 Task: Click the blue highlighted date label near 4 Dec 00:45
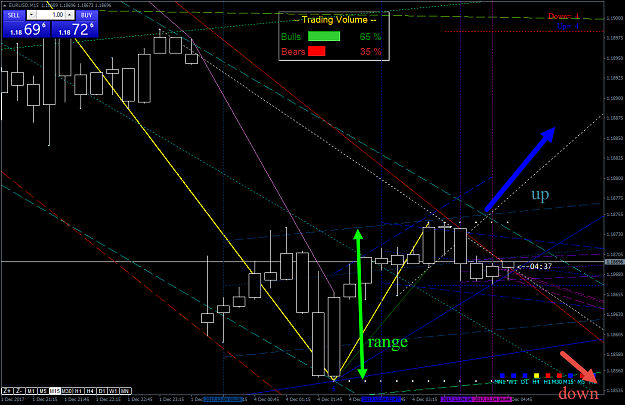point(223,399)
